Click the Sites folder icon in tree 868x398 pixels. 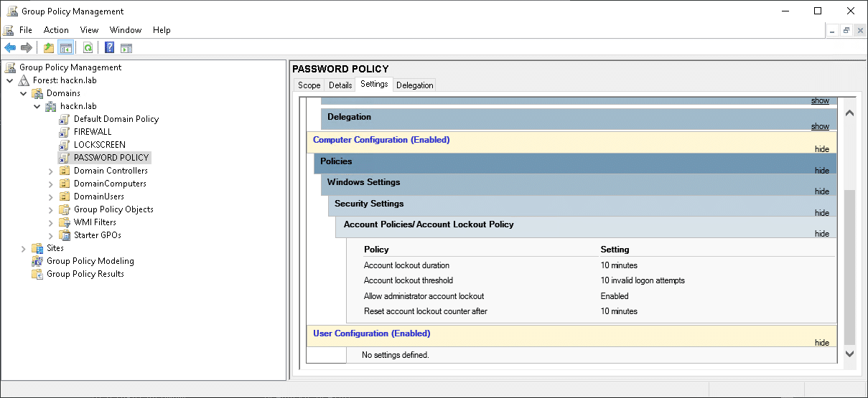(37, 248)
